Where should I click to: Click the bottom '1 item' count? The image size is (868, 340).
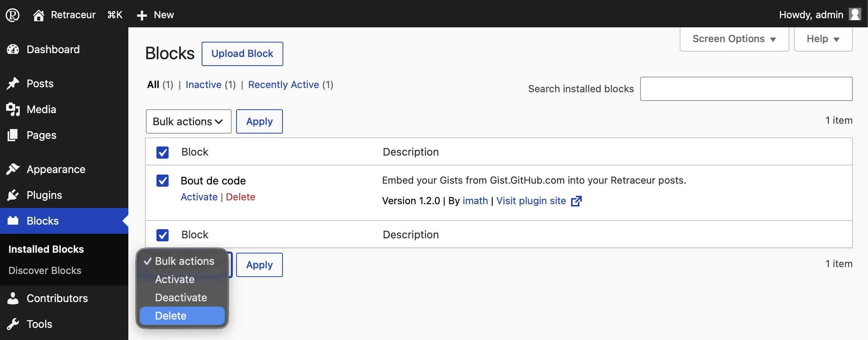(839, 264)
